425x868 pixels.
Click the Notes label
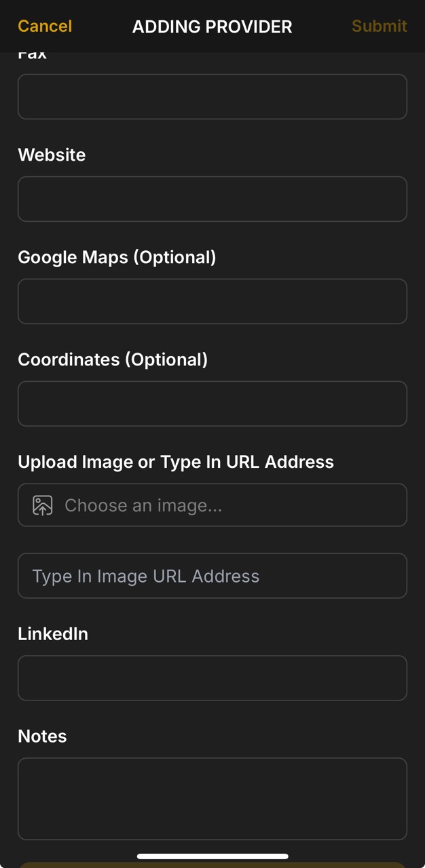42,736
